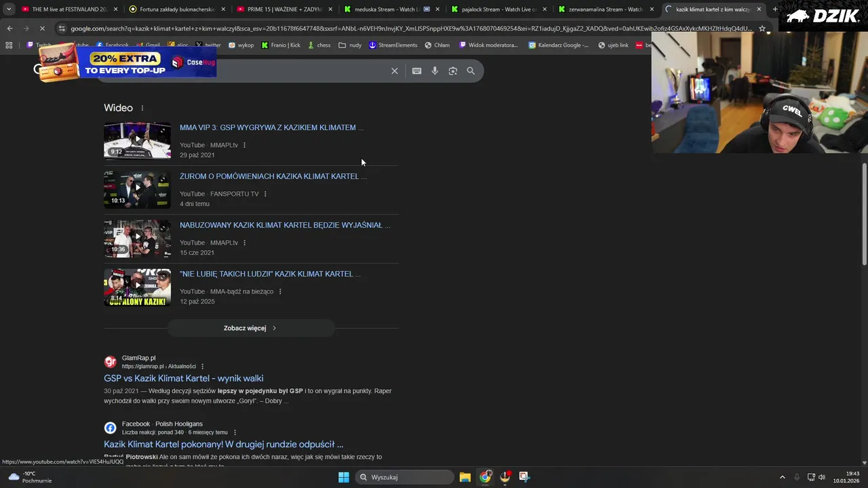Open File Explorer from the taskbar
Screen dimensions: 868x488
(465, 477)
